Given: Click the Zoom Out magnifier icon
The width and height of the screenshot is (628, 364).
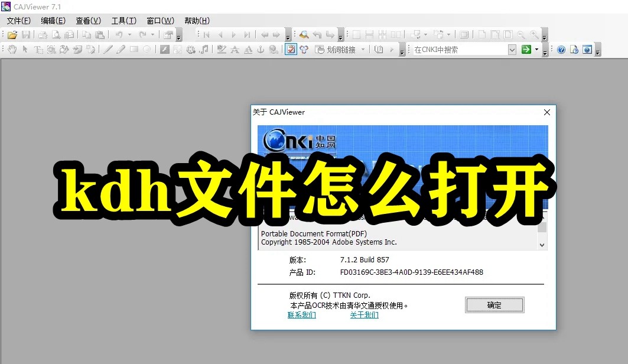Looking at the screenshot, I should coord(520,35).
